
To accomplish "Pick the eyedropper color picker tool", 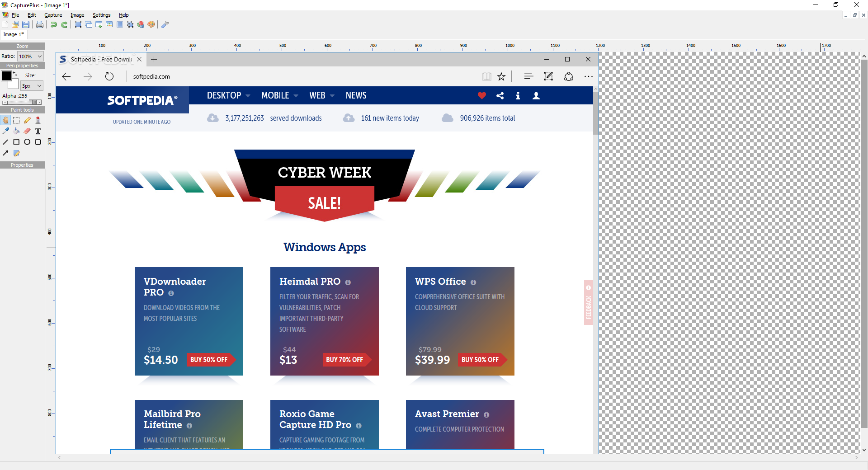I will tap(5, 131).
